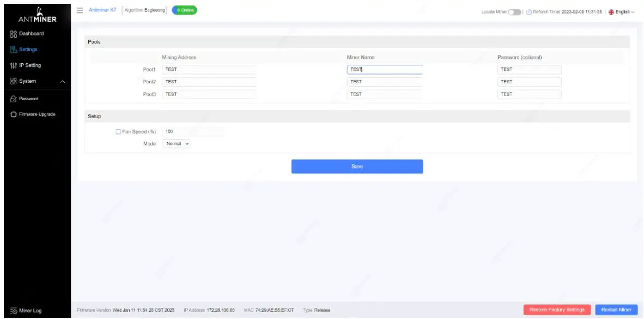Click Pool2 Miner Name field

tap(385, 82)
